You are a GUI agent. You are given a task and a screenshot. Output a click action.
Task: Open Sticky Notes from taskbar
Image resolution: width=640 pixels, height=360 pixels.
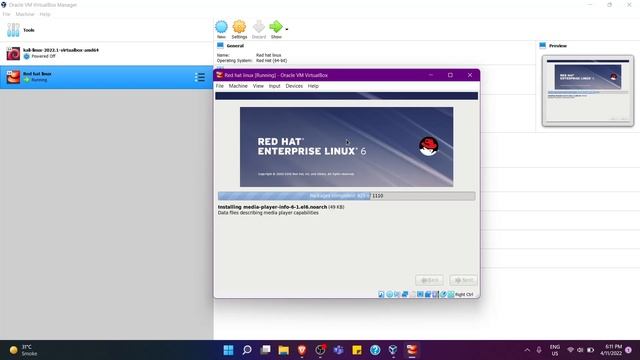click(x=357, y=350)
